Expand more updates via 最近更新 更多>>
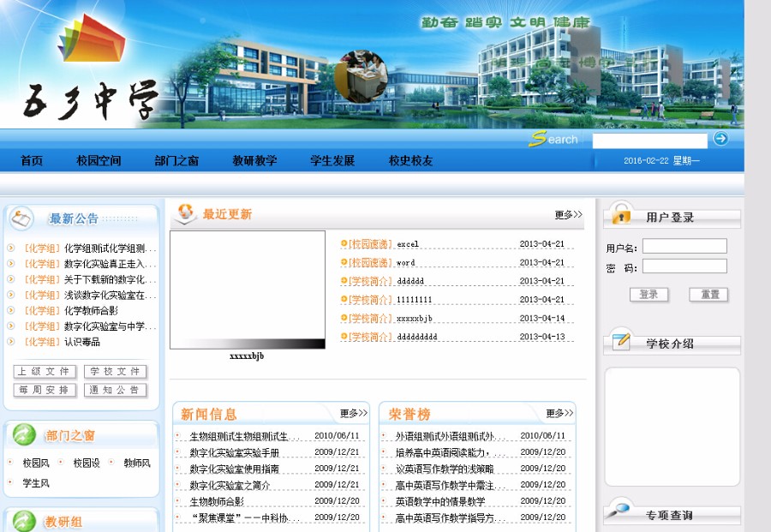Screen dimensions: 771x532 pos(566,215)
